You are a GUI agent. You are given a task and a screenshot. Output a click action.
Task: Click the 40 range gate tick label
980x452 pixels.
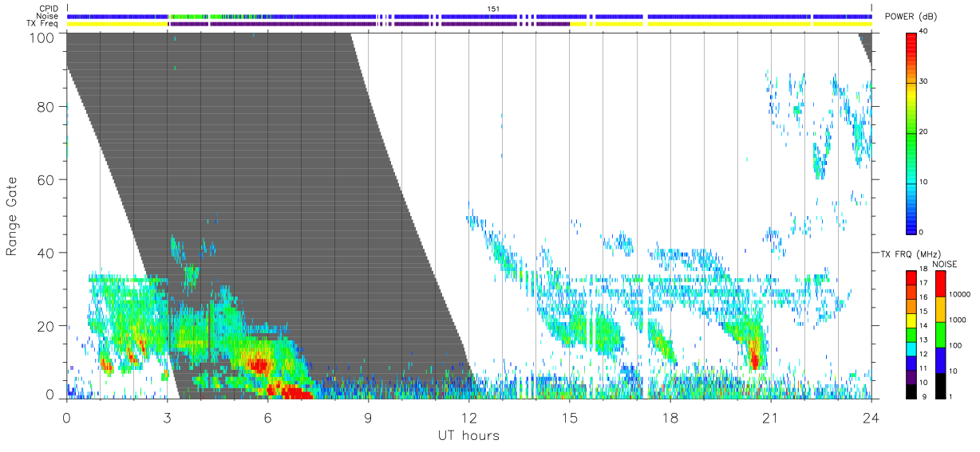[x=46, y=254]
